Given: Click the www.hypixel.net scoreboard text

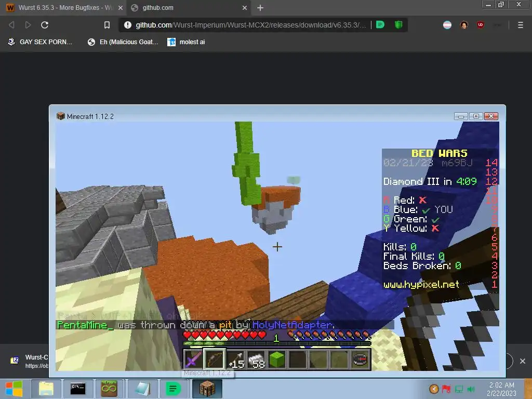Looking at the screenshot, I should pos(421,284).
